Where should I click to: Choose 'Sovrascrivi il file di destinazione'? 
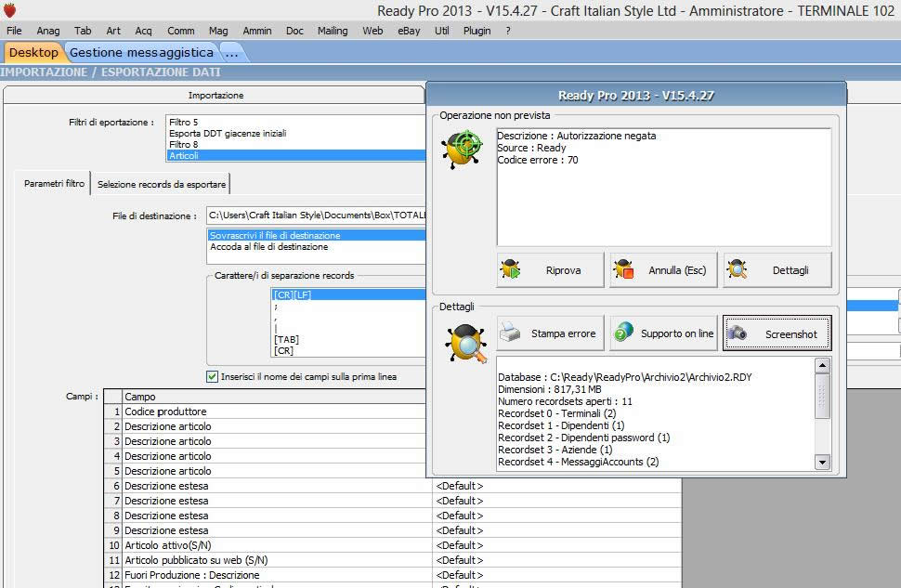click(317, 235)
